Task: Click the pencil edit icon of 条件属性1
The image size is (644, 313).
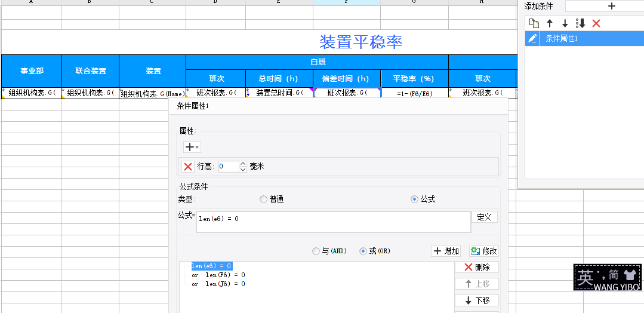Action: click(532, 39)
